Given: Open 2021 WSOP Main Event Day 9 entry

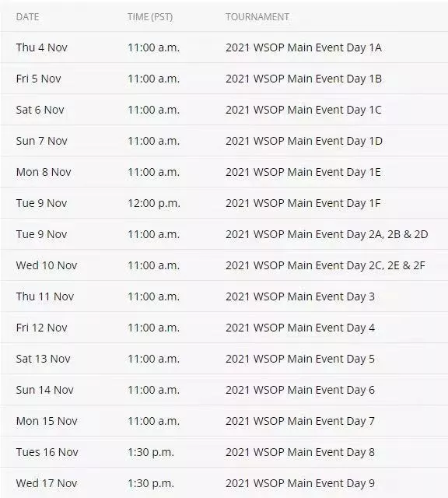Looking at the screenshot, I should point(300,483).
